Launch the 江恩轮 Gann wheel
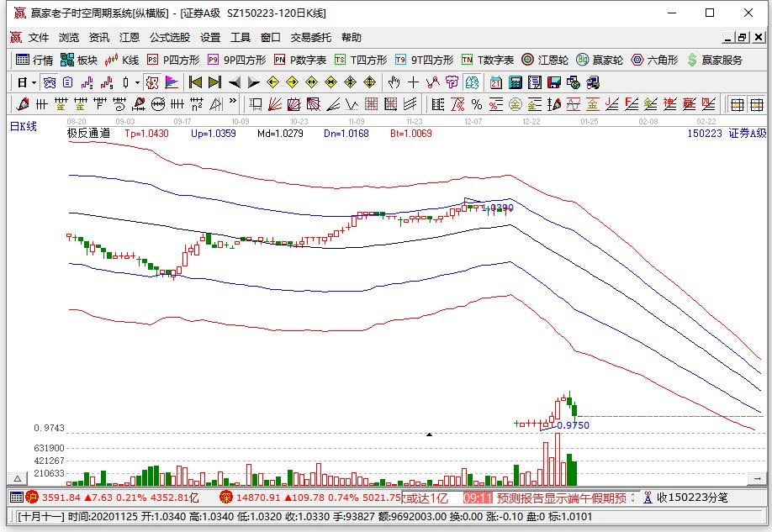The height and width of the screenshot is (532, 772). tap(545, 60)
